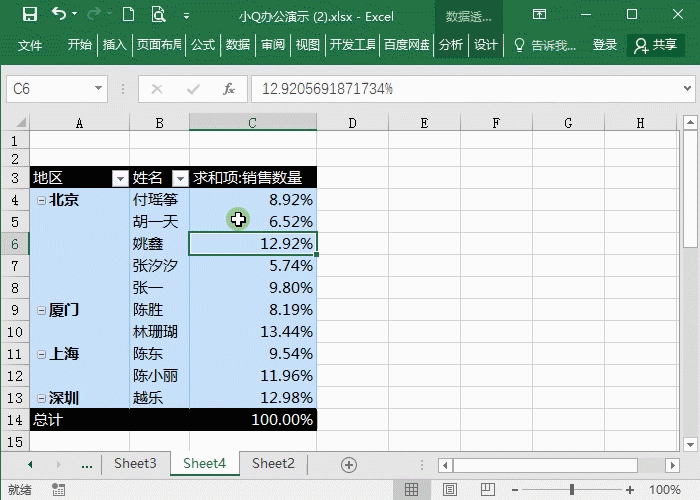Collapse the 深圳 group
The height and width of the screenshot is (500, 700).
[x=41, y=398]
